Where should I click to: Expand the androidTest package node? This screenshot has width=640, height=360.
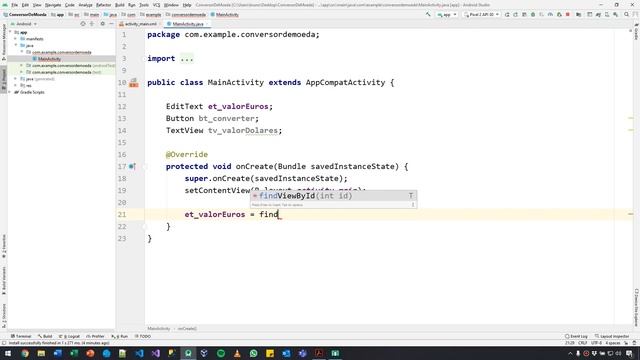(22, 66)
